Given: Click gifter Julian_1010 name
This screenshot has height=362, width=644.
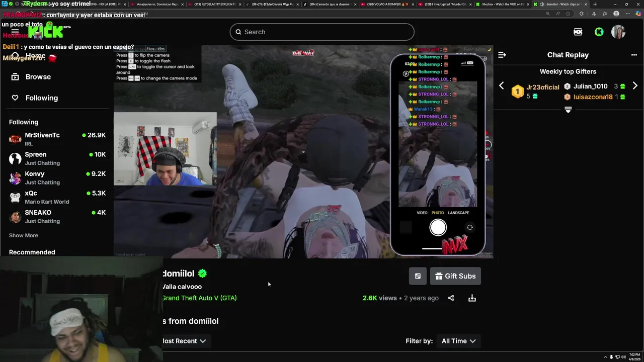Looking at the screenshot, I should (590, 86).
